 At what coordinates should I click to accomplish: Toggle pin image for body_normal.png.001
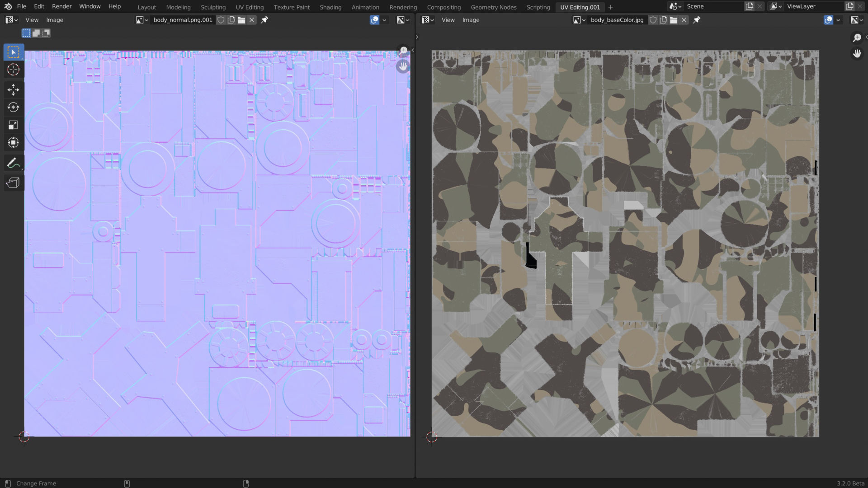click(264, 20)
